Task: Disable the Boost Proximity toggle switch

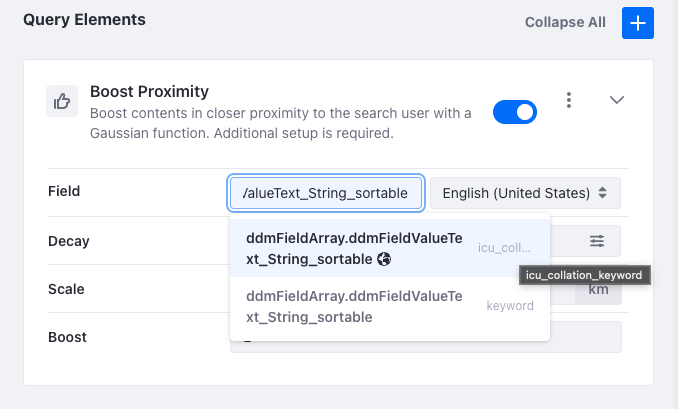Action: tap(515, 112)
